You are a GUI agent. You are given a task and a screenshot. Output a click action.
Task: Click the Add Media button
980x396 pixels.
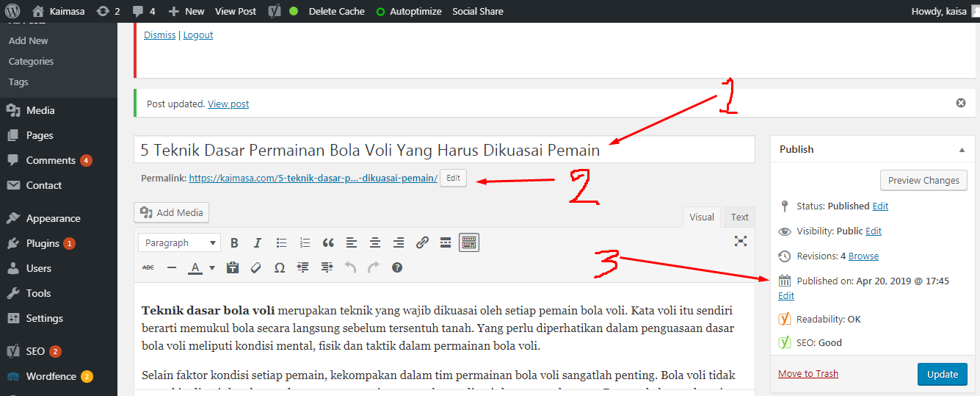click(172, 212)
